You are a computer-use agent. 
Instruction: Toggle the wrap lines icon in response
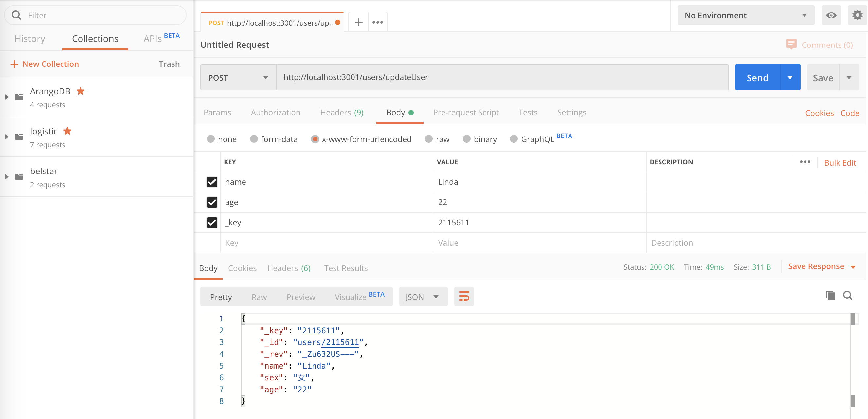(x=464, y=297)
